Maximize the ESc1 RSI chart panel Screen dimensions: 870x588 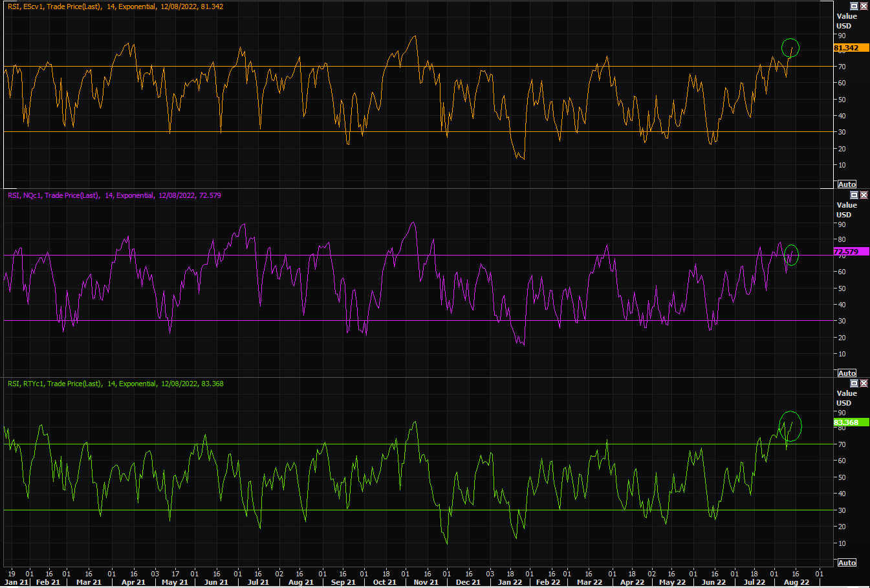click(x=854, y=6)
